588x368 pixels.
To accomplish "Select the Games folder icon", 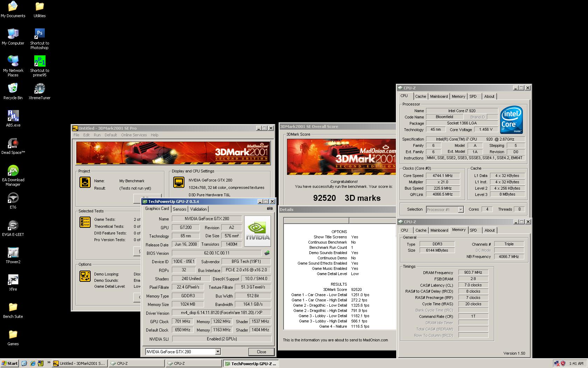I will [x=13, y=338].
